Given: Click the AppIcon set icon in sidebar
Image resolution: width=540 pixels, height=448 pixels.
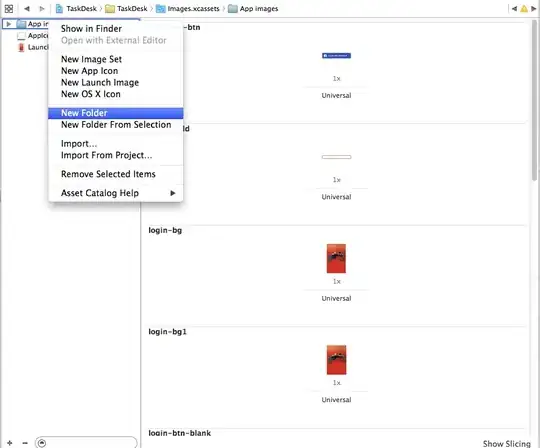Looking at the screenshot, I should point(21,35).
